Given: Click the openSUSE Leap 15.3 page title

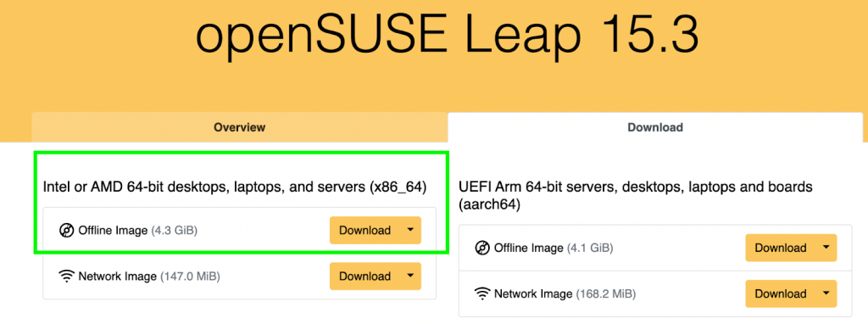Looking at the screenshot, I should coord(448,36).
